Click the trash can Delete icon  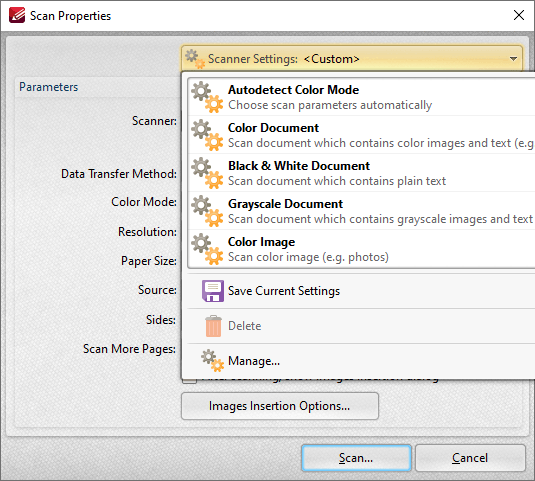[213, 326]
